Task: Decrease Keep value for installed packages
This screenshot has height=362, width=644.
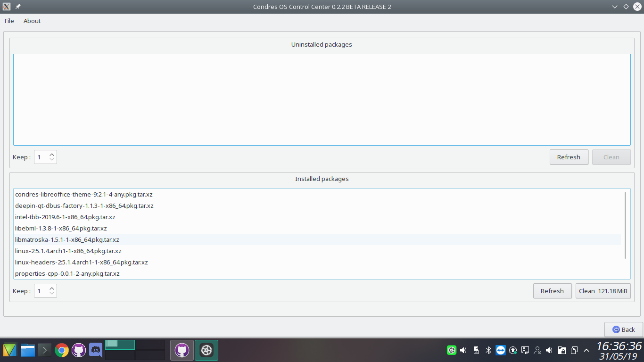Action: point(52,294)
